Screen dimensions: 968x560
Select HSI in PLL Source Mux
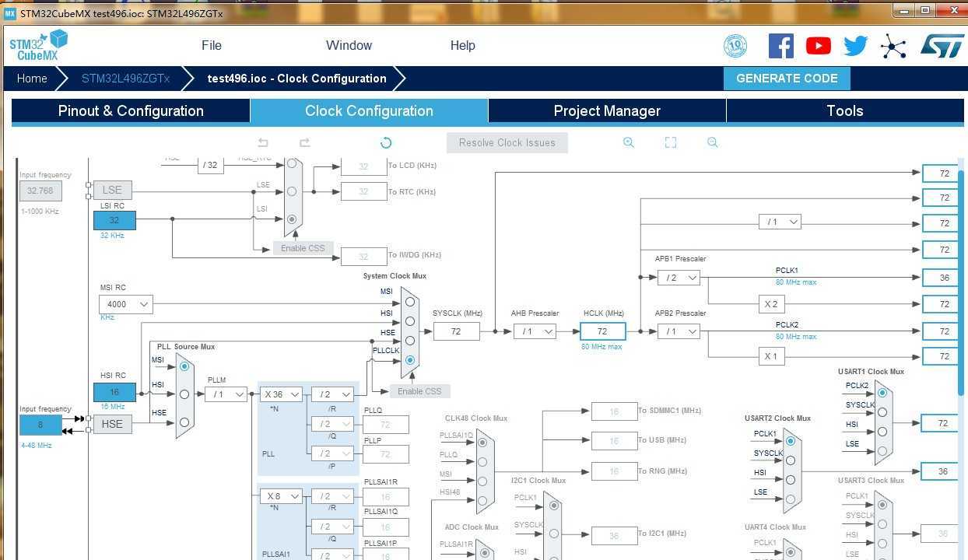pyautogui.click(x=184, y=394)
